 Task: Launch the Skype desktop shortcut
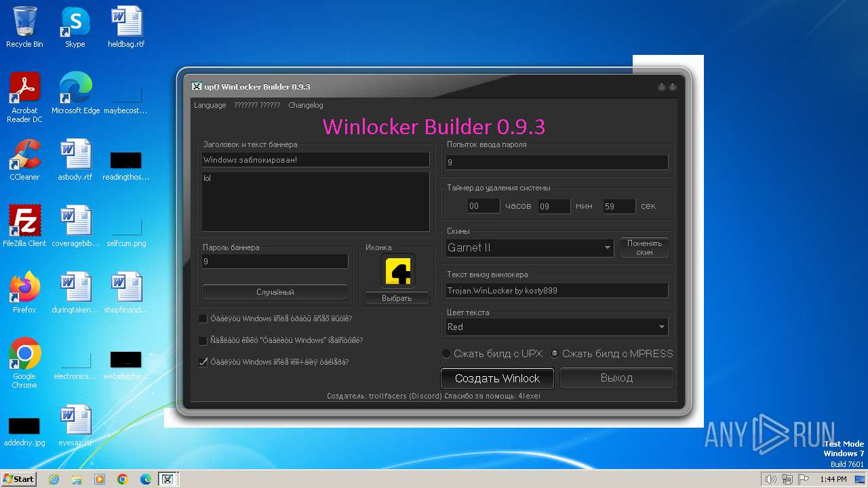pos(75,27)
